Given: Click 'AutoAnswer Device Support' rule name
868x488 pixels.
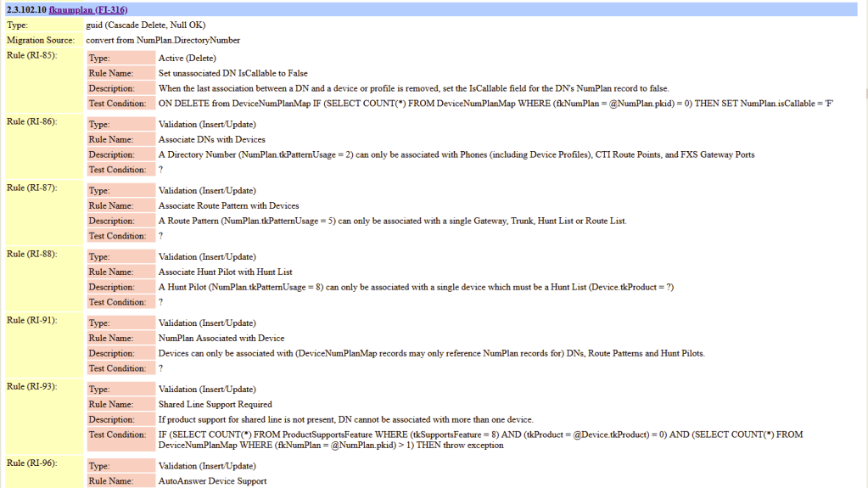Looking at the screenshot, I should click(x=212, y=481).
